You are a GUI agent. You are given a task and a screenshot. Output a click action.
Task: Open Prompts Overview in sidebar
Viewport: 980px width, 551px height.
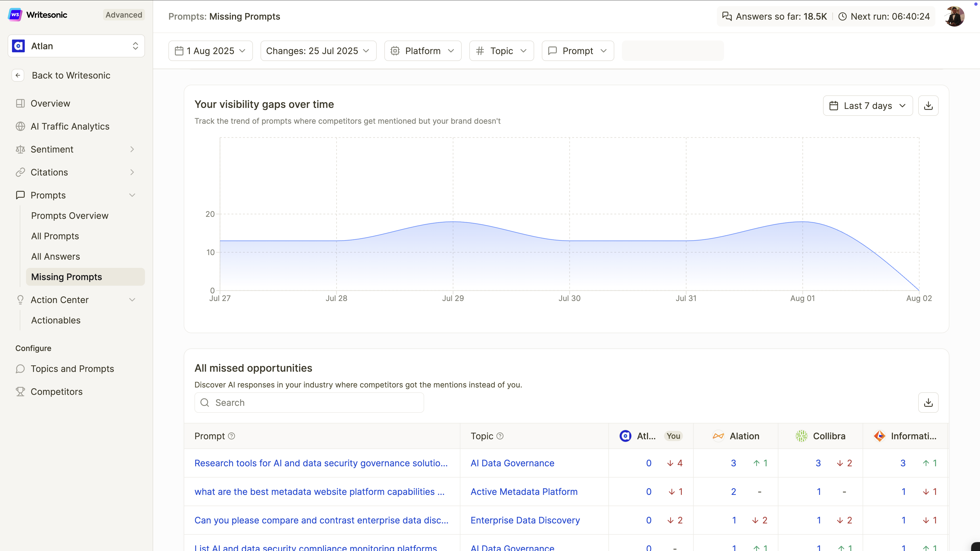(x=70, y=216)
